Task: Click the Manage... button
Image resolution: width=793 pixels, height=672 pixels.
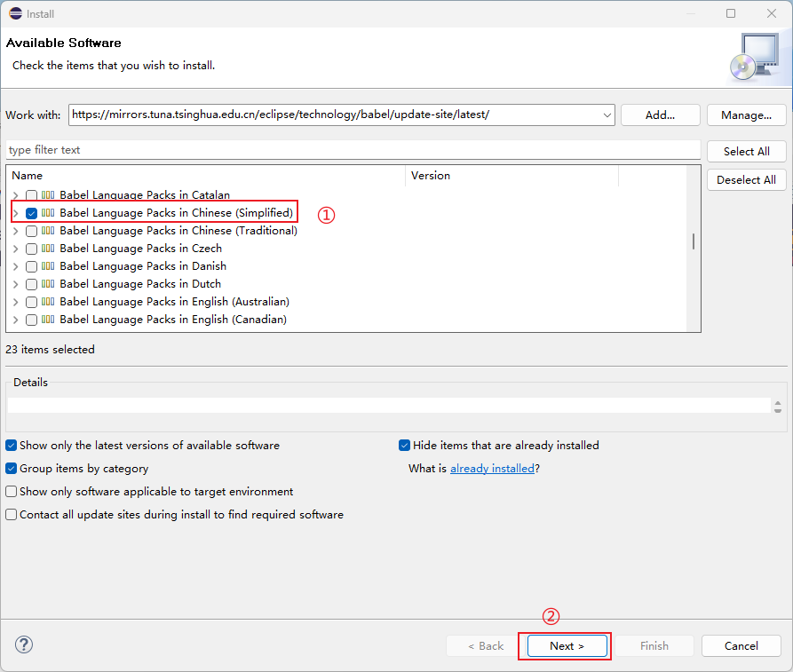Action: [747, 115]
